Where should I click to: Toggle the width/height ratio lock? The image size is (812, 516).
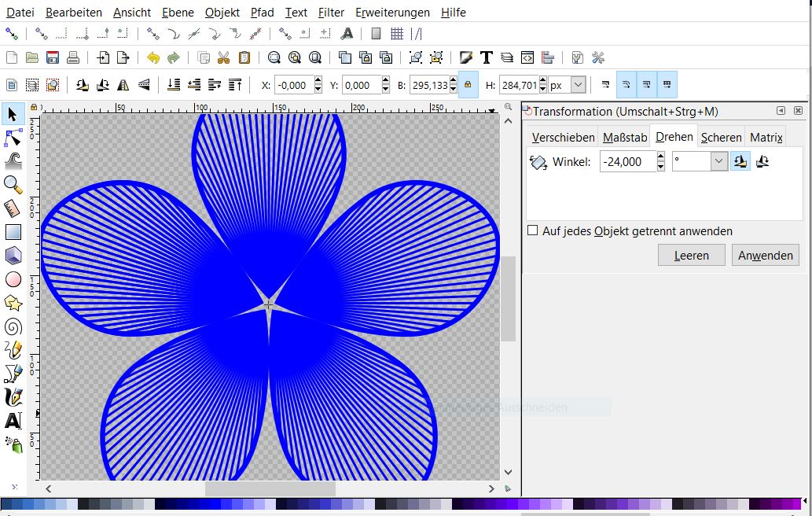468,85
